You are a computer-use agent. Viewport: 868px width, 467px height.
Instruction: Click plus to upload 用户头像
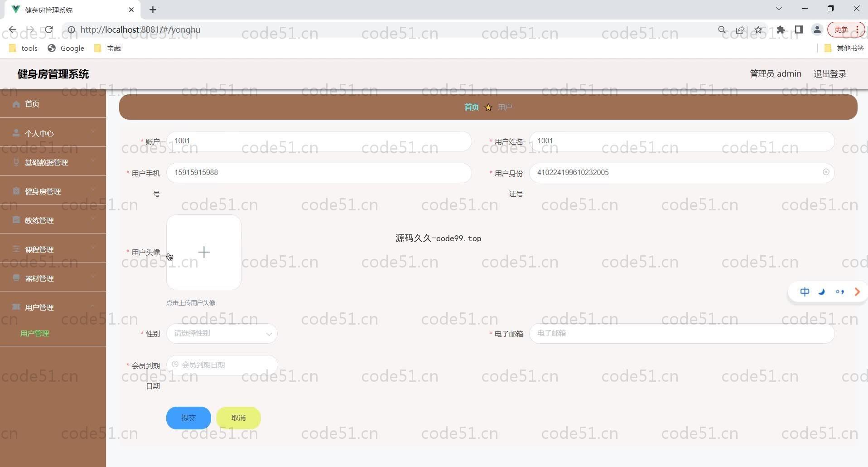coord(204,252)
